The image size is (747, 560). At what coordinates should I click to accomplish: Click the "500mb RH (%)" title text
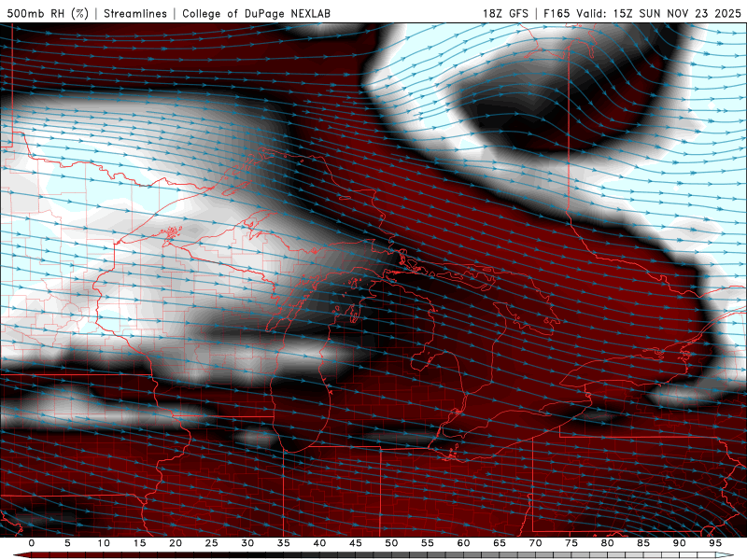point(48,13)
